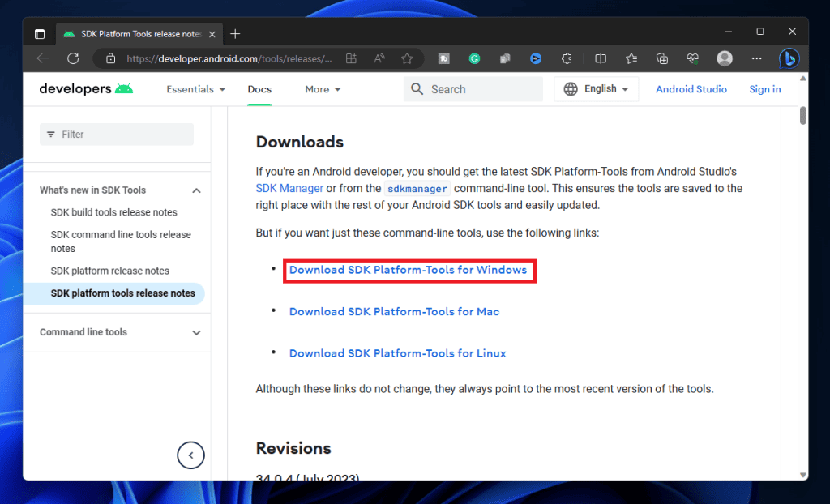Expand the Command line tools section
Image resolution: width=830 pixels, height=504 pixels.
coord(195,332)
